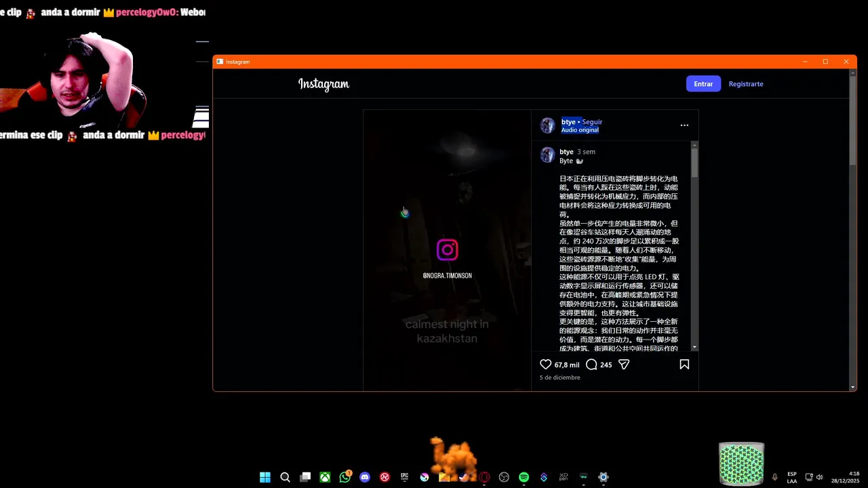Click the Instagram glyph on the video

point(447,250)
